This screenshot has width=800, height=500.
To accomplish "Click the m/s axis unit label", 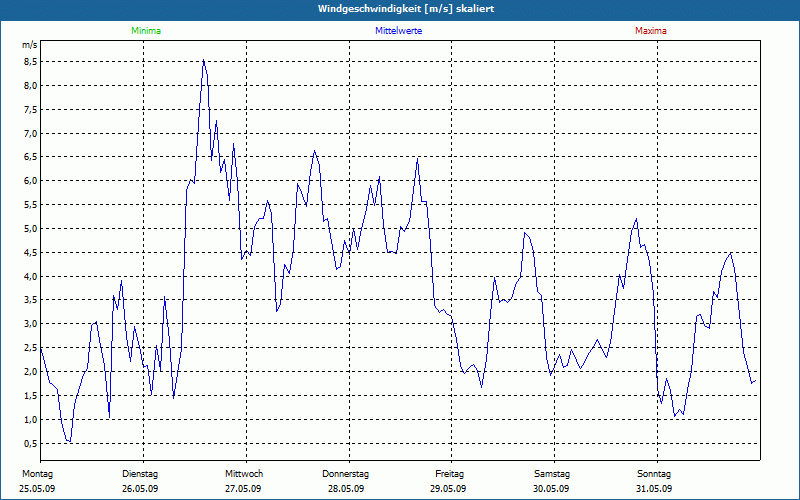I will pos(29,45).
